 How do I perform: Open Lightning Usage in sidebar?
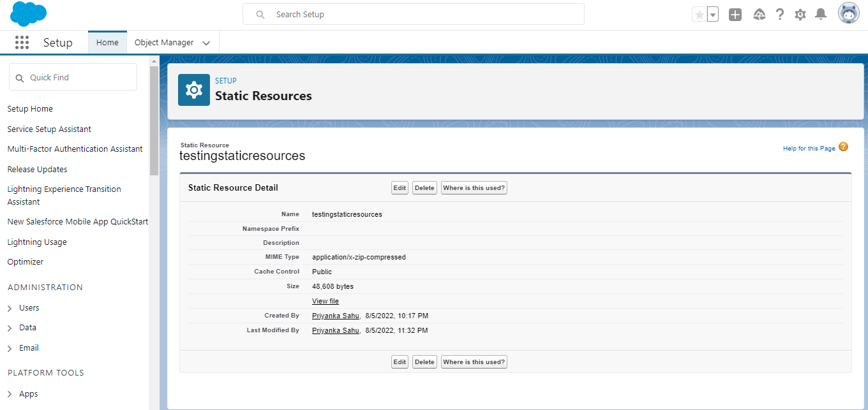(37, 242)
